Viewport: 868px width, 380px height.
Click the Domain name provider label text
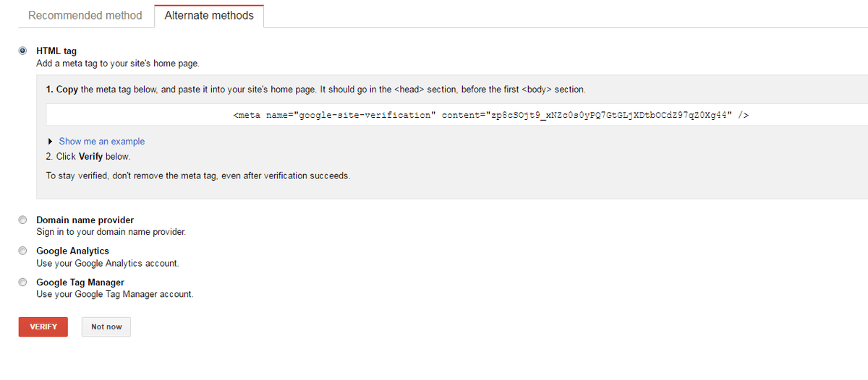(x=85, y=220)
